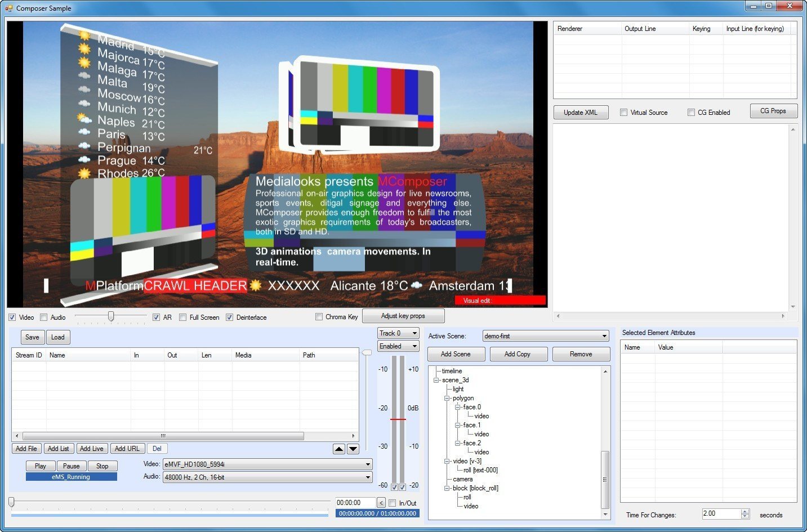Collapse the polygon node in the scene tree
Image resolution: width=807 pixels, height=532 pixels.
pos(446,398)
